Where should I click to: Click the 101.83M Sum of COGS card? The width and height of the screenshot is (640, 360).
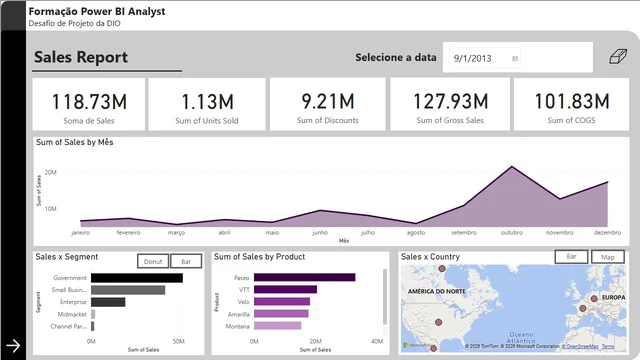click(571, 104)
